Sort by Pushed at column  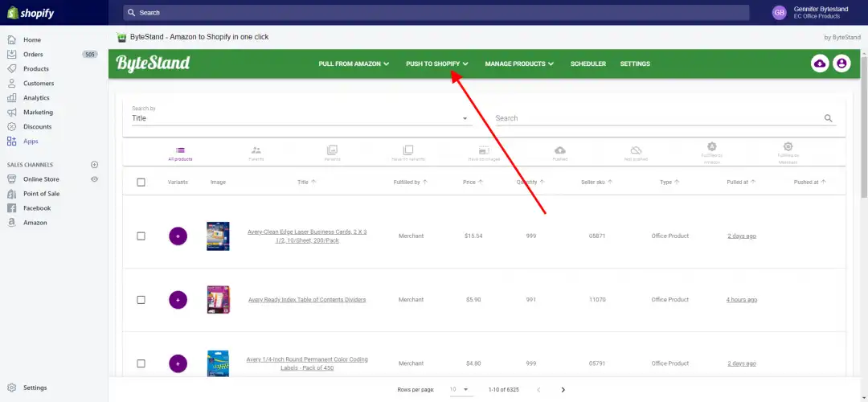(810, 183)
